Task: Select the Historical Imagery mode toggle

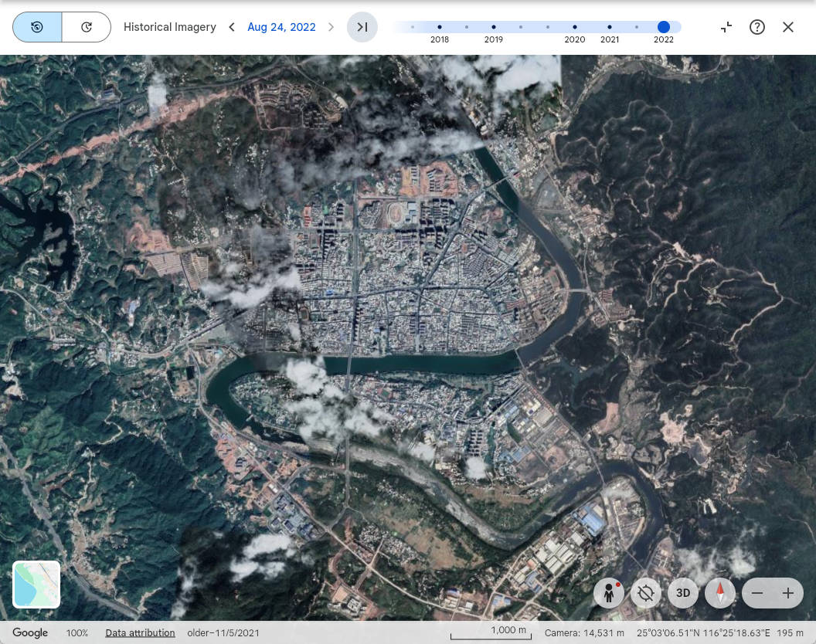Action: point(37,27)
